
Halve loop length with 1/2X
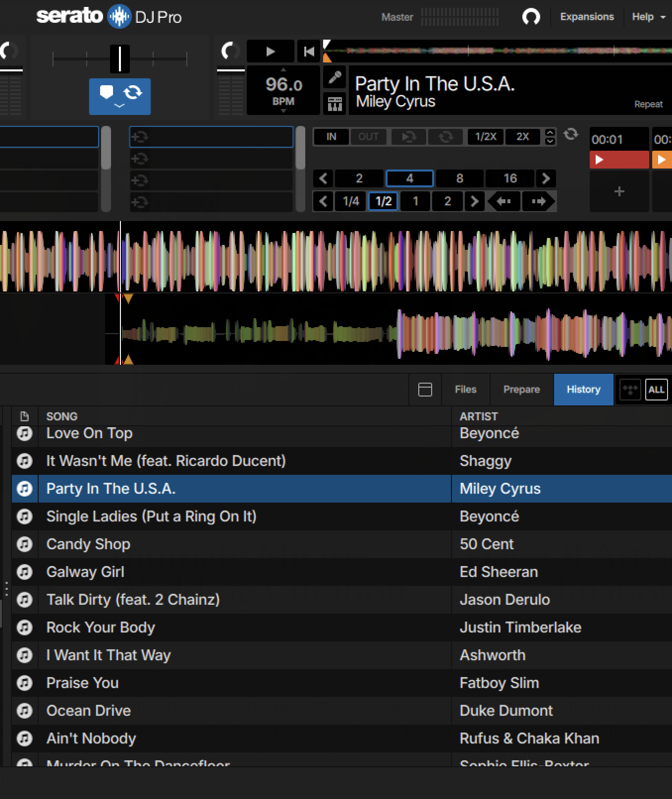(x=486, y=136)
